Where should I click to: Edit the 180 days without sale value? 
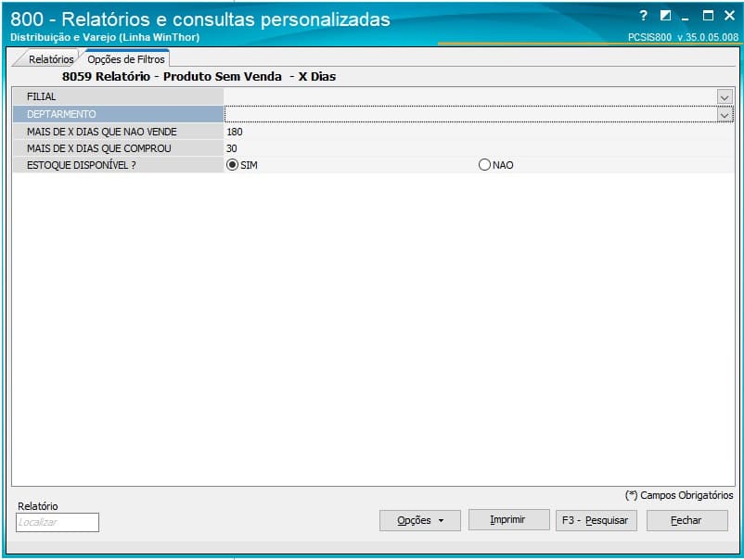[x=479, y=132]
